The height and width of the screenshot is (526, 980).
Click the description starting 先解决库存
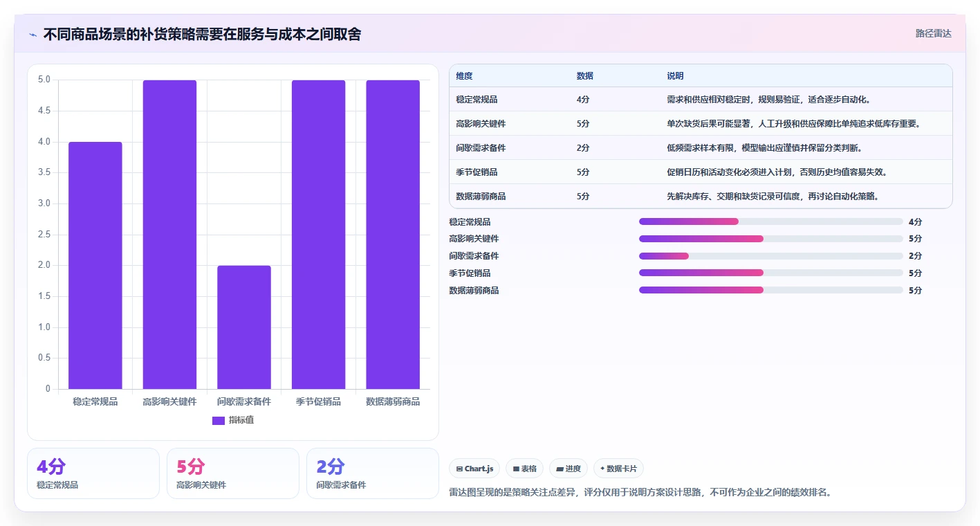[773, 196]
